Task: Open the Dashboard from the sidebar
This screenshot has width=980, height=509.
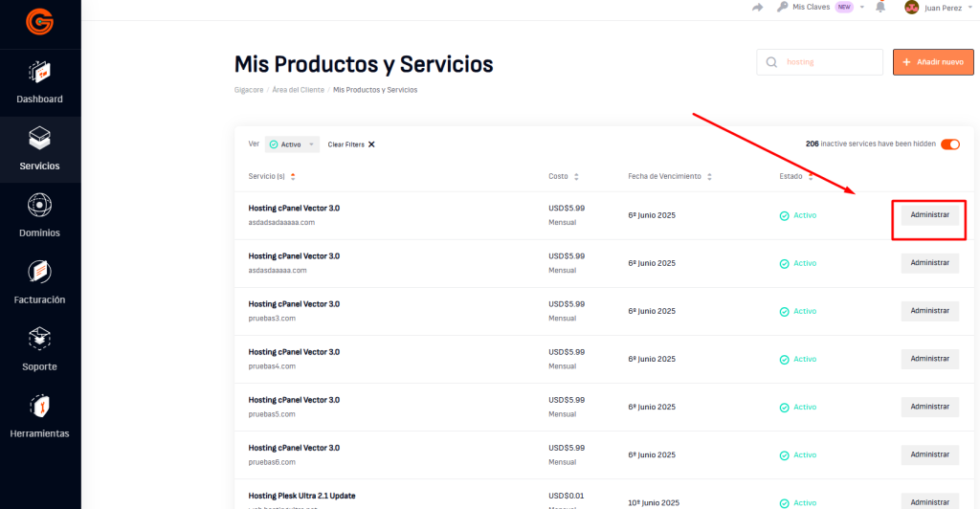Action: click(39, 73)
